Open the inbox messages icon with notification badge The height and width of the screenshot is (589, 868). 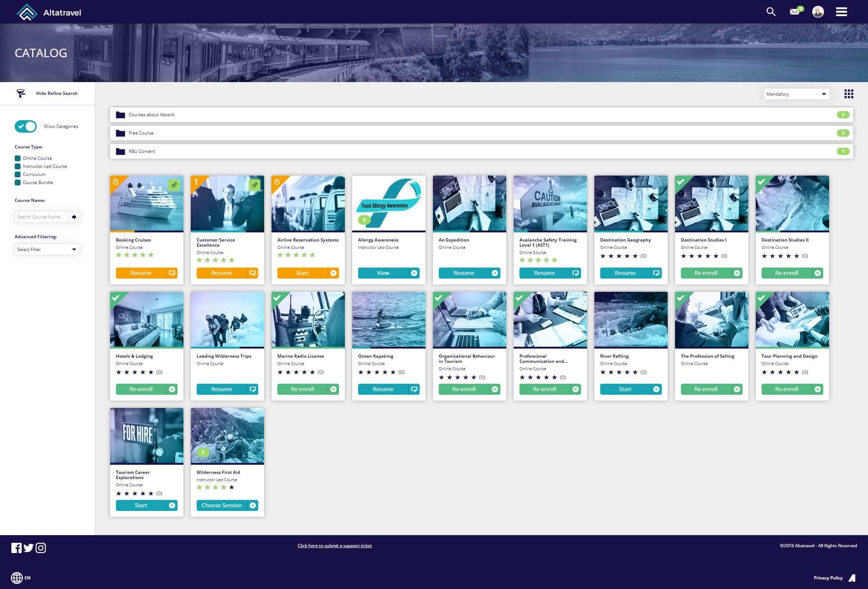(794, 12)
